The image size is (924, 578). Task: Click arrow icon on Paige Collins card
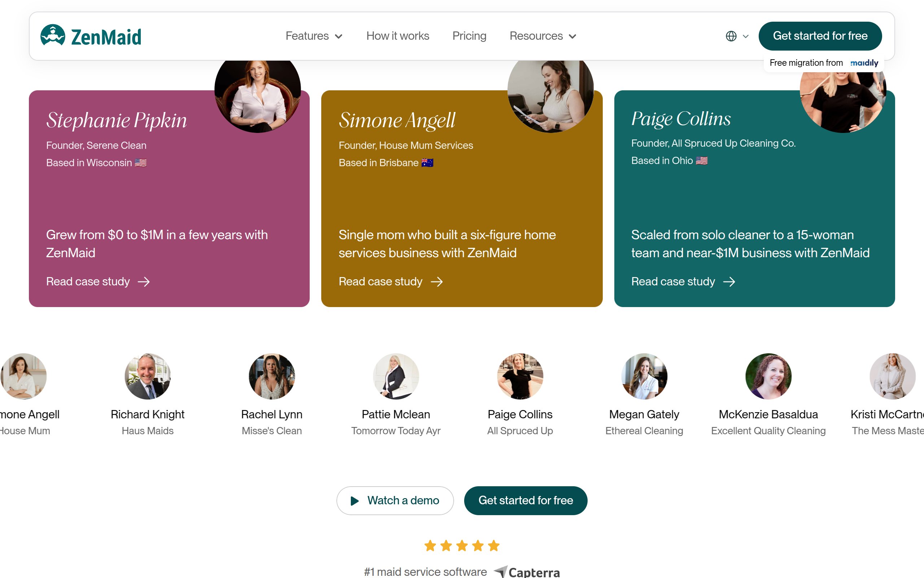click(x=729, y=282)
